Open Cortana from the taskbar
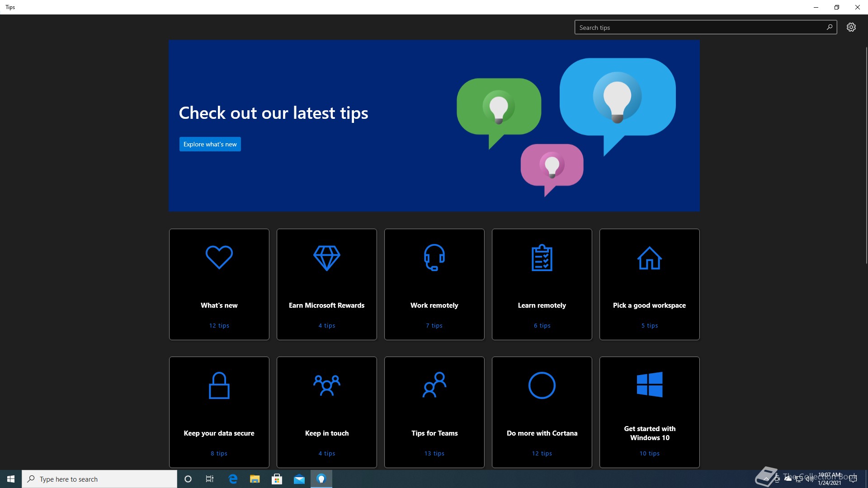Screen dimensions: 868x488 pos(188,479)
